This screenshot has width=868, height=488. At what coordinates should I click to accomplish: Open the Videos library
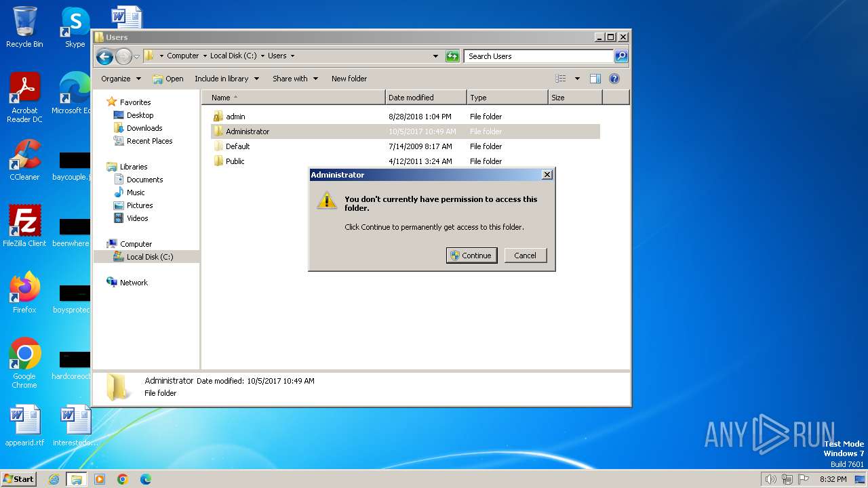(x=137, y=218)
